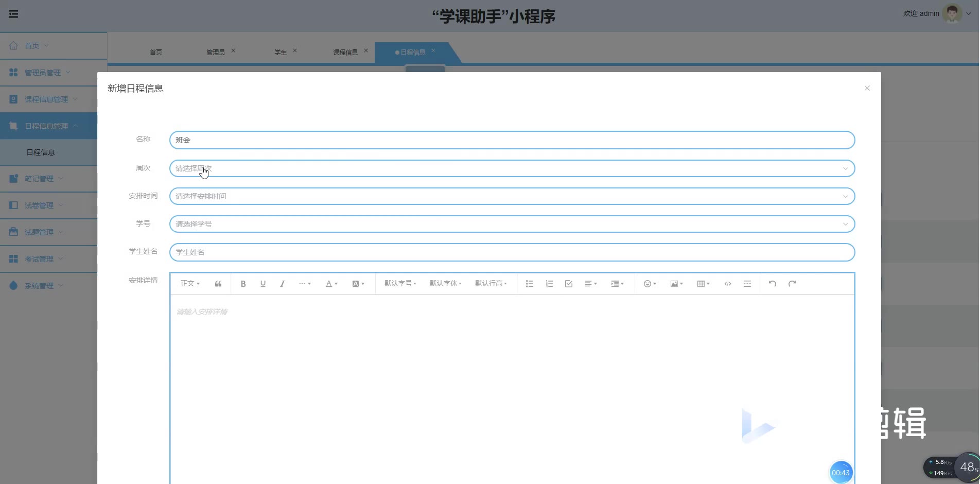Undo the last editor action
Image resolution: width=980 pixels, height=484 pixels.
click(772, 284)
